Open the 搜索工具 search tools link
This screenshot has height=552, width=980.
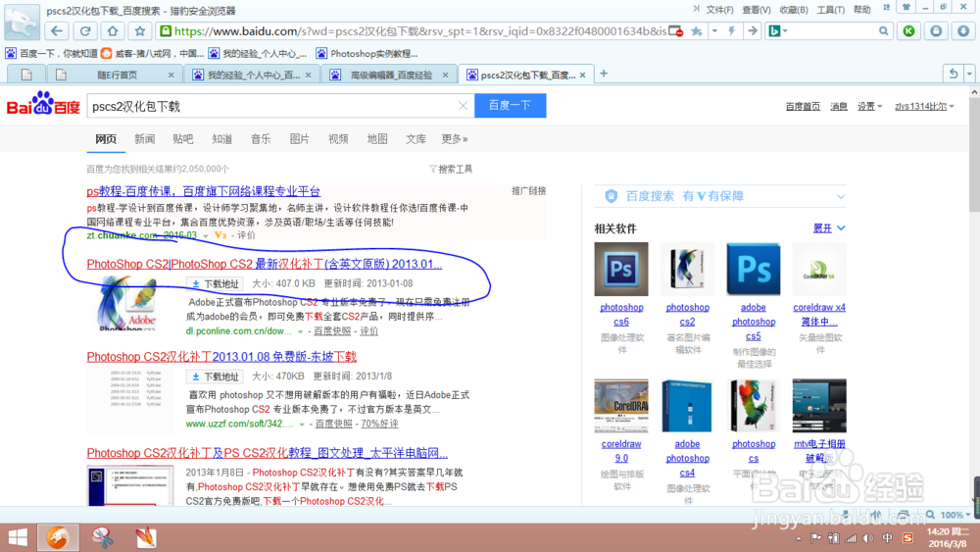click(451, 169)
